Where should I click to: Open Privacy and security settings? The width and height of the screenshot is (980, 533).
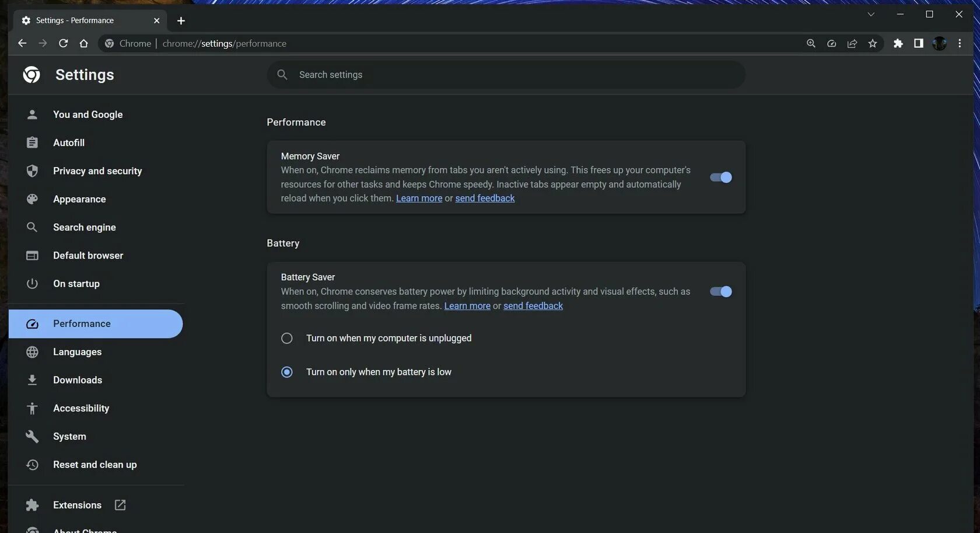tap(96, 171)
